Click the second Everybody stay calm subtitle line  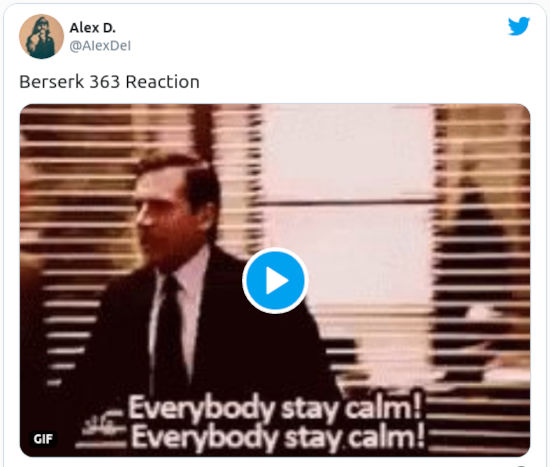[x=278, y=437]
